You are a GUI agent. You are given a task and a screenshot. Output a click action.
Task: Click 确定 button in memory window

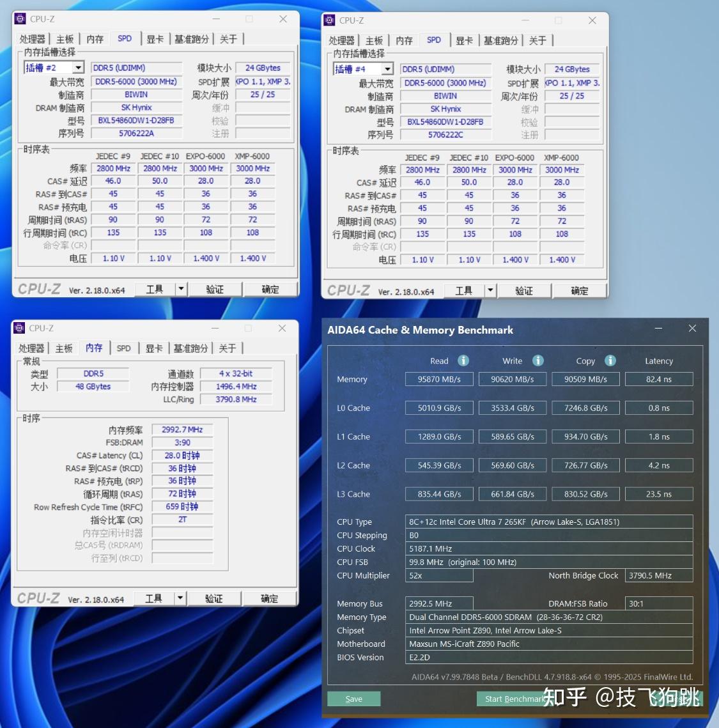point(269,598)
